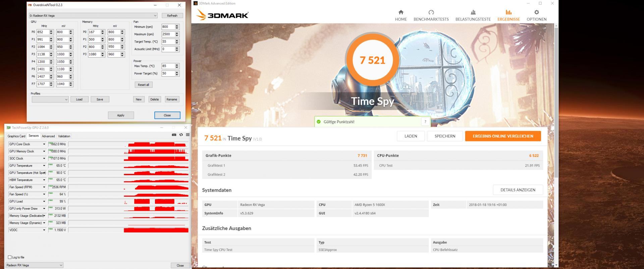Click GPU-Z refresh sensors icon
644x269 pixels.
pos(181,135)
